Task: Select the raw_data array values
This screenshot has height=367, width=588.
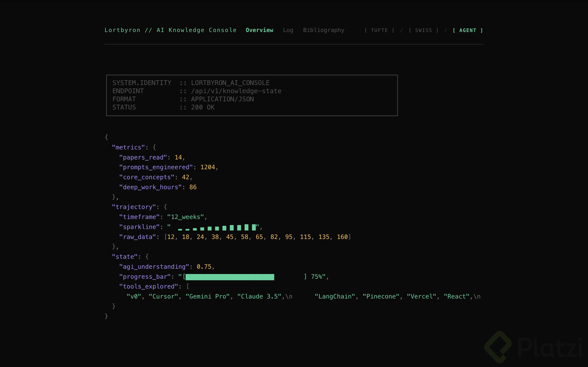Action: coord(257,237)
